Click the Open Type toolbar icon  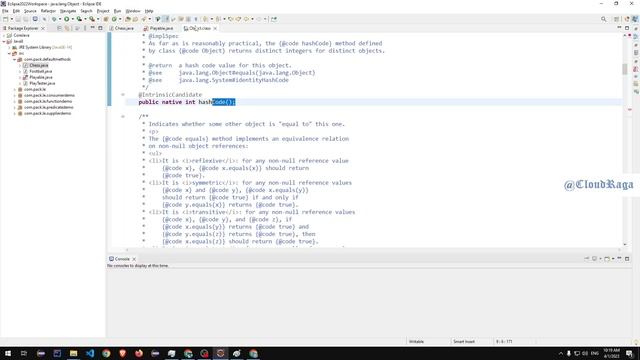pos(128,19)
